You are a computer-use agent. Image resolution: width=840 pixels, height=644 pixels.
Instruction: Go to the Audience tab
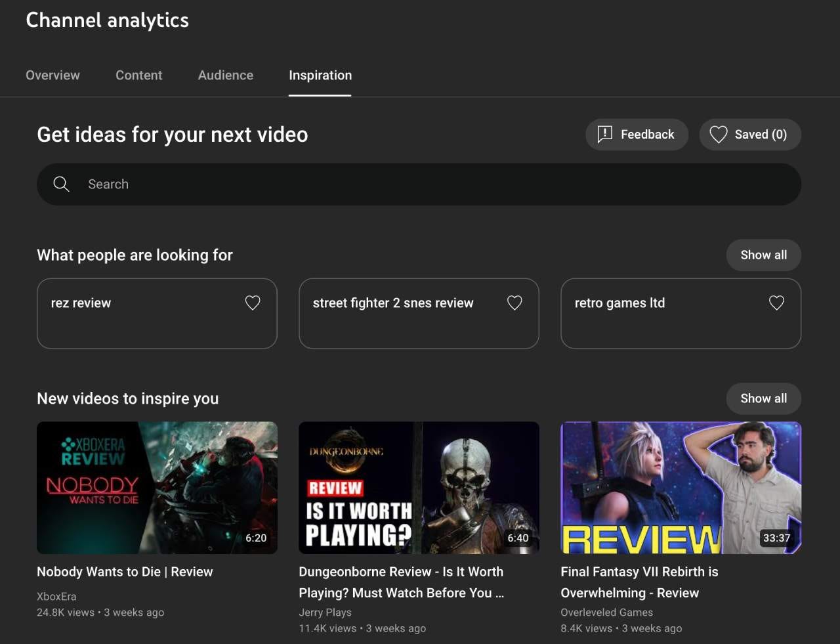(x=226, y=75)
